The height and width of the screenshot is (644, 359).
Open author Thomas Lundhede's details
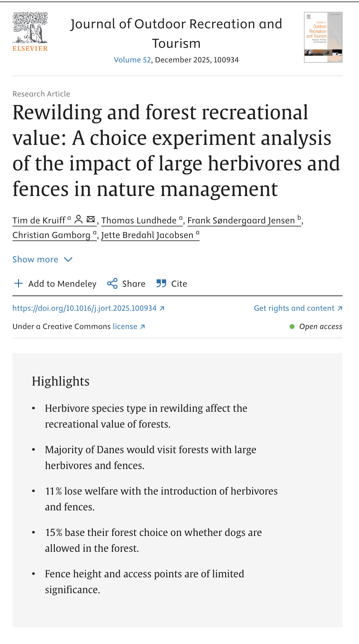[x=142, y=220]
